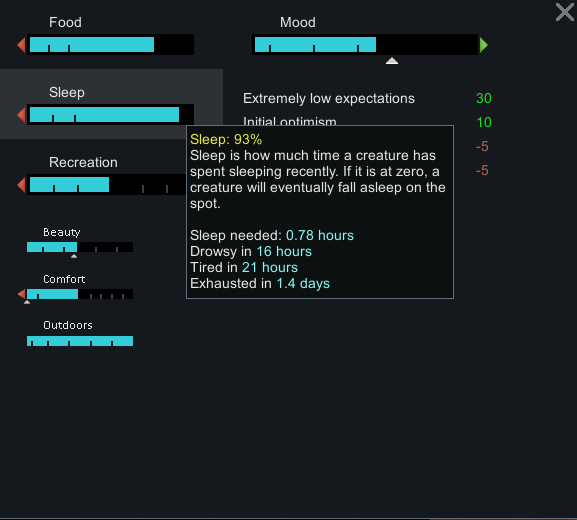Click the red arrow beside Food bar
Screen dimensions: 577x520
coord(21,45)
